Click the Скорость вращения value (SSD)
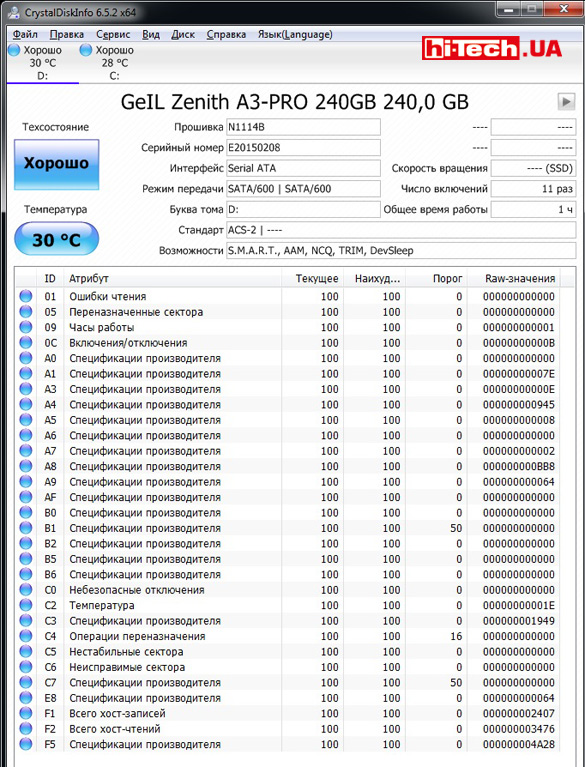 point(533,168)
